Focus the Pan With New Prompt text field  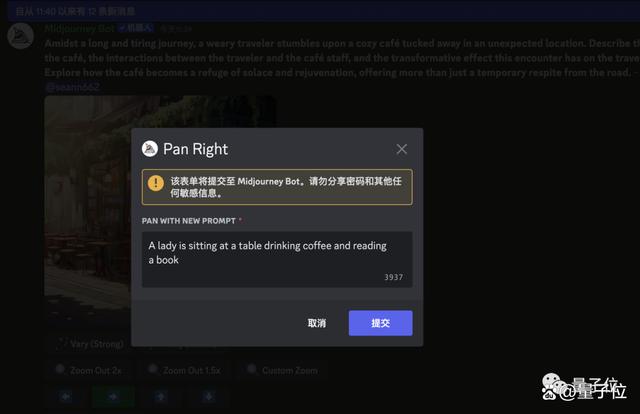click(x=277, y=259)
